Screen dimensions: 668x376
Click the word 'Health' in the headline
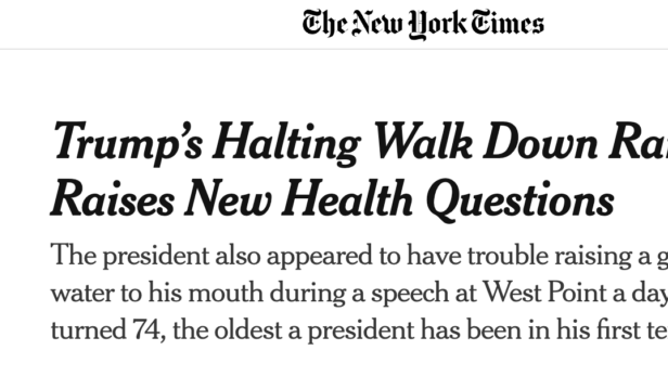point(347,197)
